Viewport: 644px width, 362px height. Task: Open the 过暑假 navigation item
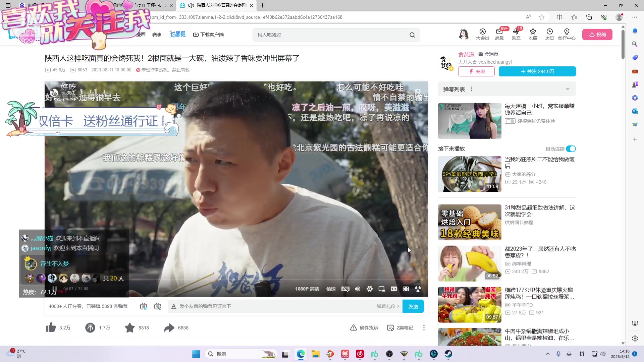[x=178, y=34]
